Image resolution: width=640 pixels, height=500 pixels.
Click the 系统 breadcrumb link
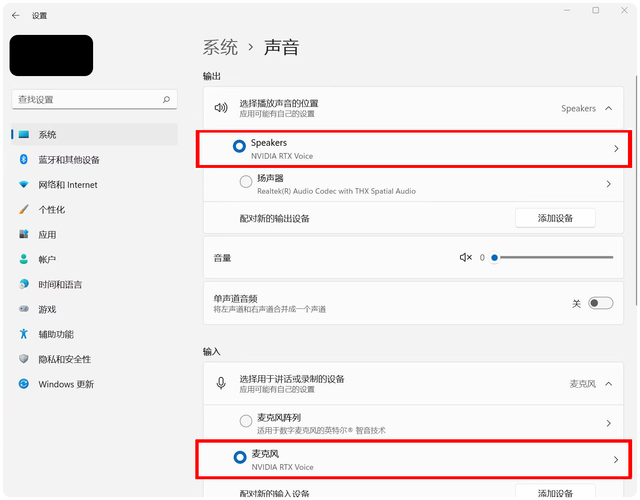coord(220,47)
